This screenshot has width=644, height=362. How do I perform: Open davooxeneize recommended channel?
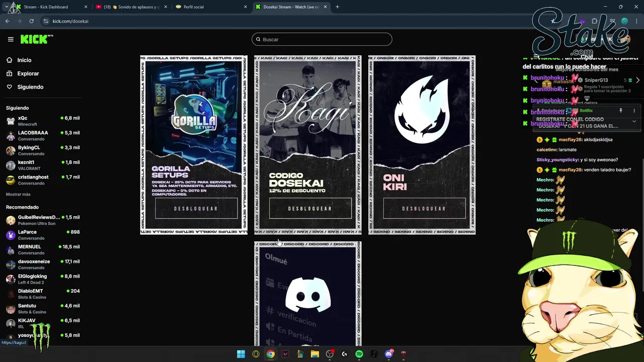pos(43,264)
